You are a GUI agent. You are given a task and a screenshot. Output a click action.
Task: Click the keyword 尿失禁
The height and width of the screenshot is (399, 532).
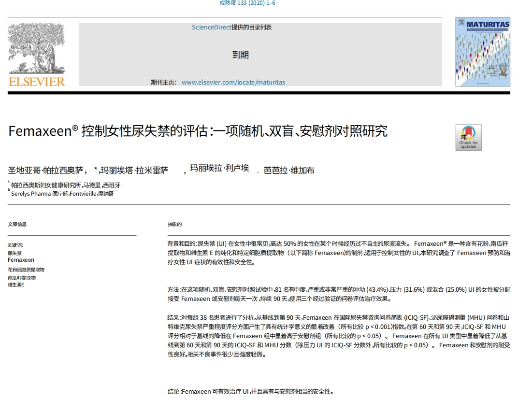[x=14, y=253]
